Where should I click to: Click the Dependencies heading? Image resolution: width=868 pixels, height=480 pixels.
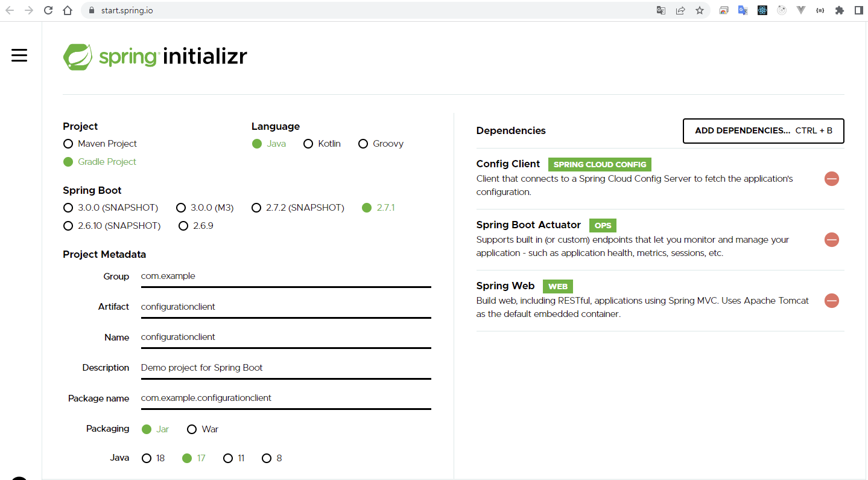pyautogui.click(x=511, y=130)
